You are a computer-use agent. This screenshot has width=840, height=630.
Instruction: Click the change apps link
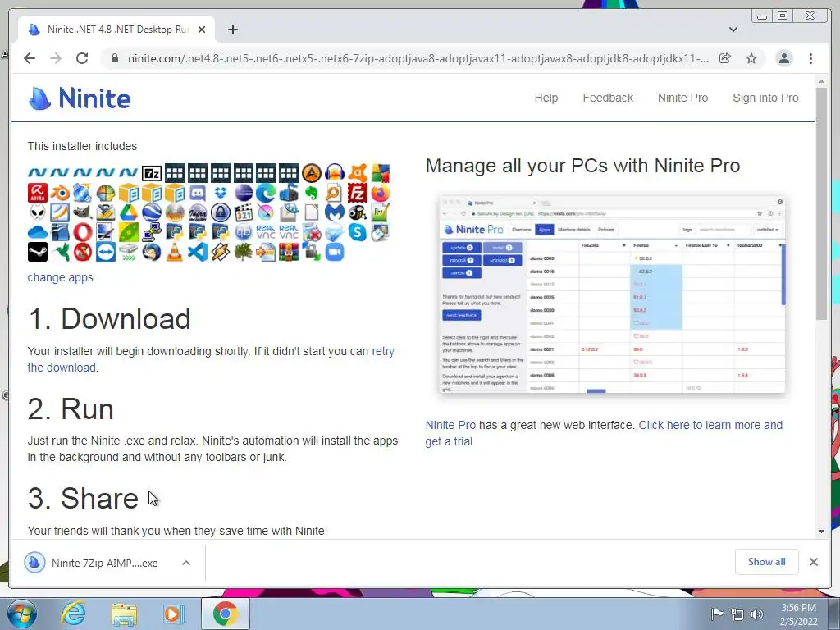coord(60,277)
